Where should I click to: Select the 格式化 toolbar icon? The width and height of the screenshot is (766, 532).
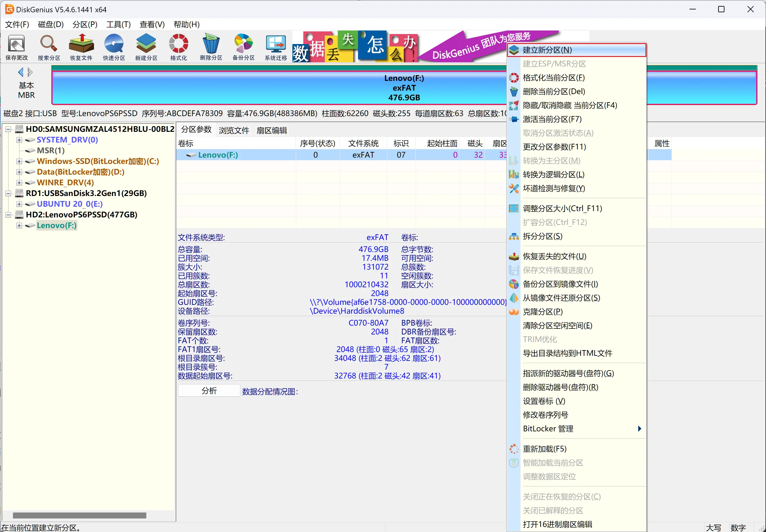click(x=178, y=47)
